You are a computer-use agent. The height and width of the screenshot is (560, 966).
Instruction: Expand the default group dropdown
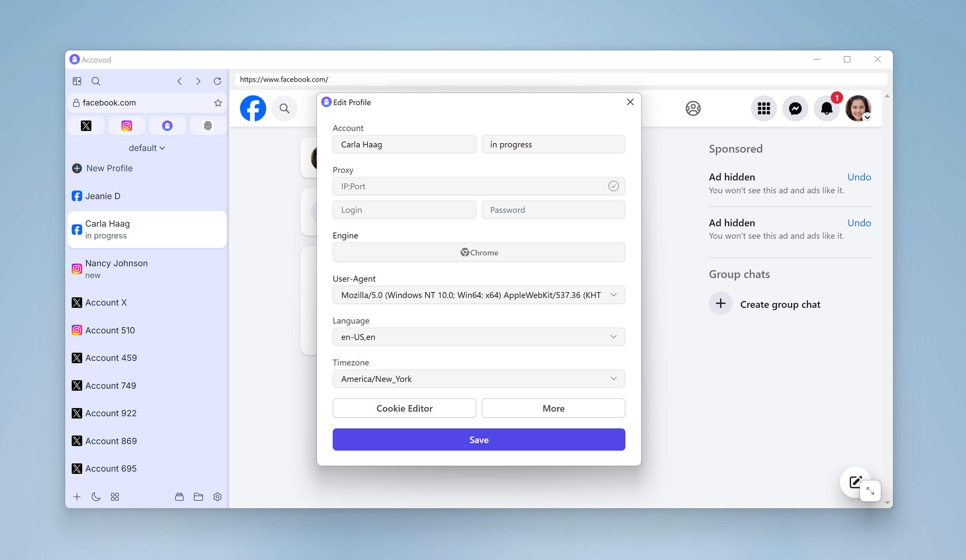click(x=147, y=148)
